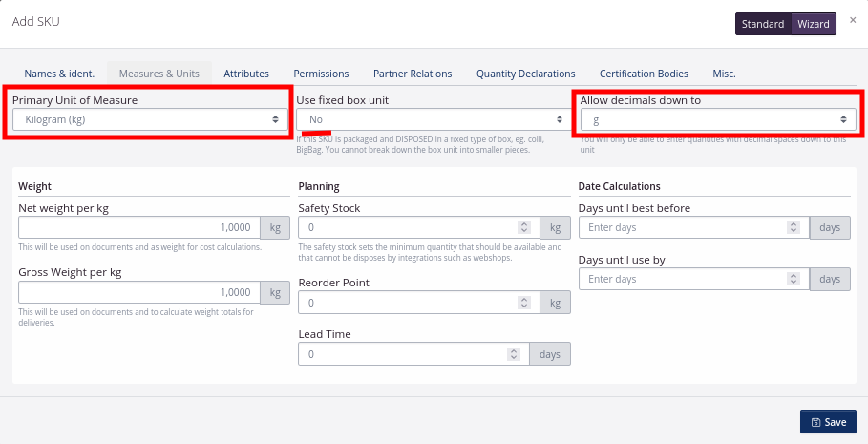This screenshot has width=868, height=444.
Task: Open Use fixed box unit dropdown
Action: 433,119
